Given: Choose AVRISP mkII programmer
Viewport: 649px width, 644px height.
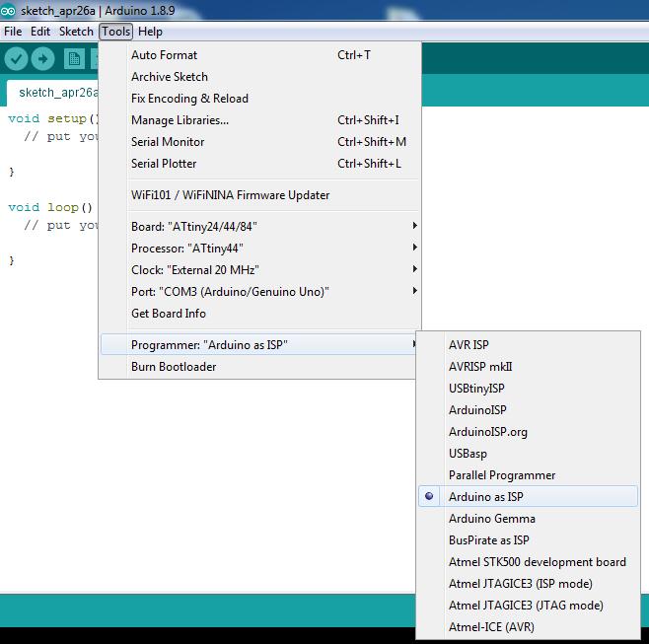Looking at the screenshot, I should pos(528,367).
